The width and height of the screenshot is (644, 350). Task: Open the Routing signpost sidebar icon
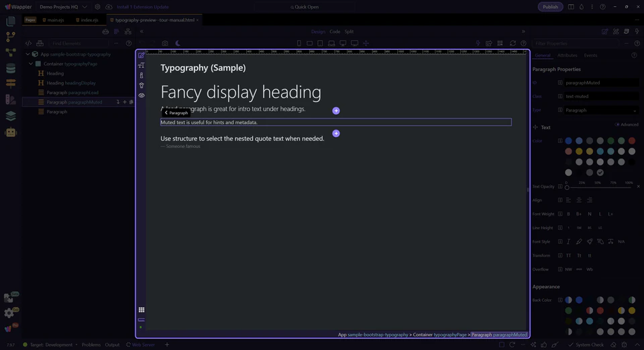11,83
